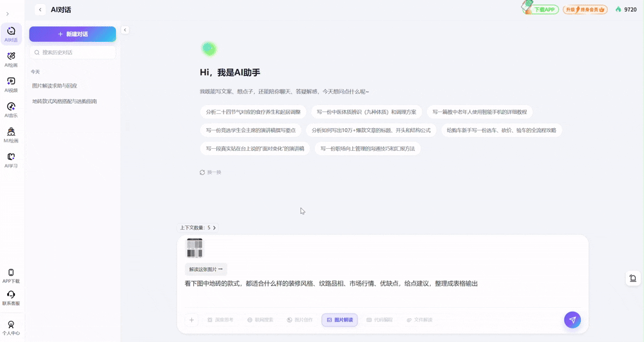This screenshot has width=644, height=342.
Task: Send the message with paper-plane button
Action: [572, 320]
